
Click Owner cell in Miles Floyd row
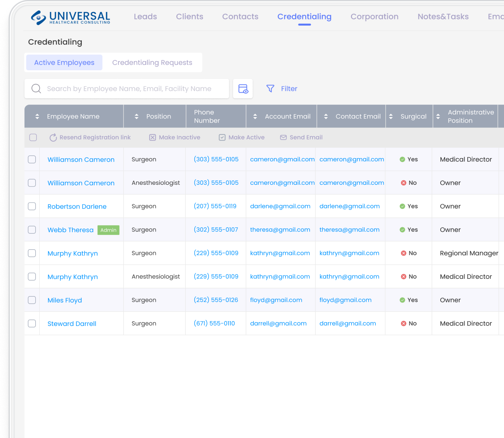[x=450, y=300]
